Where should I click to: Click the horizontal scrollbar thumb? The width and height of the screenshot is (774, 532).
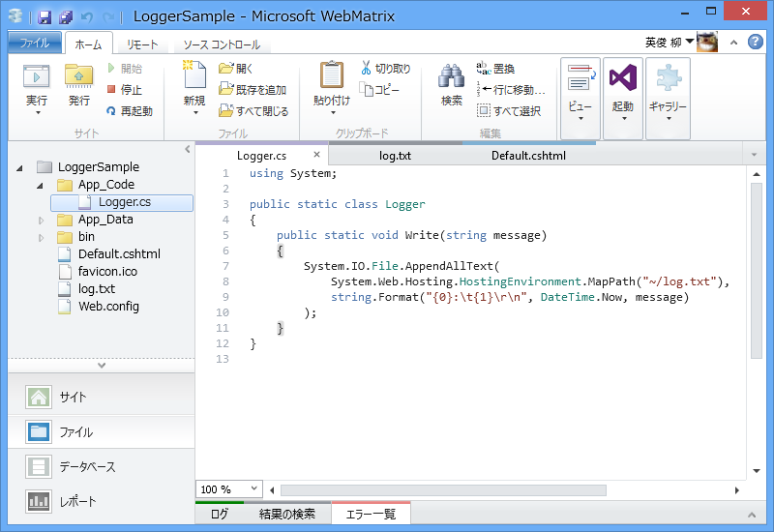tap(443, 490)
